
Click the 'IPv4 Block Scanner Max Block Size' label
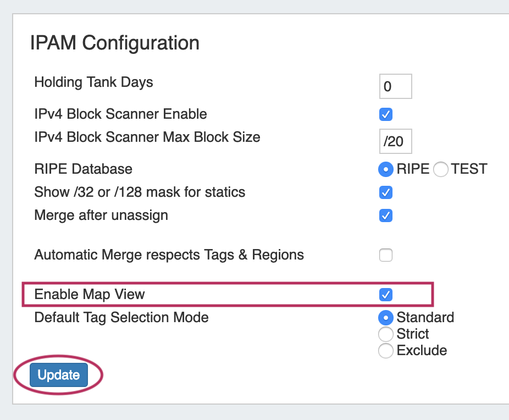click(x=147, y=137)
